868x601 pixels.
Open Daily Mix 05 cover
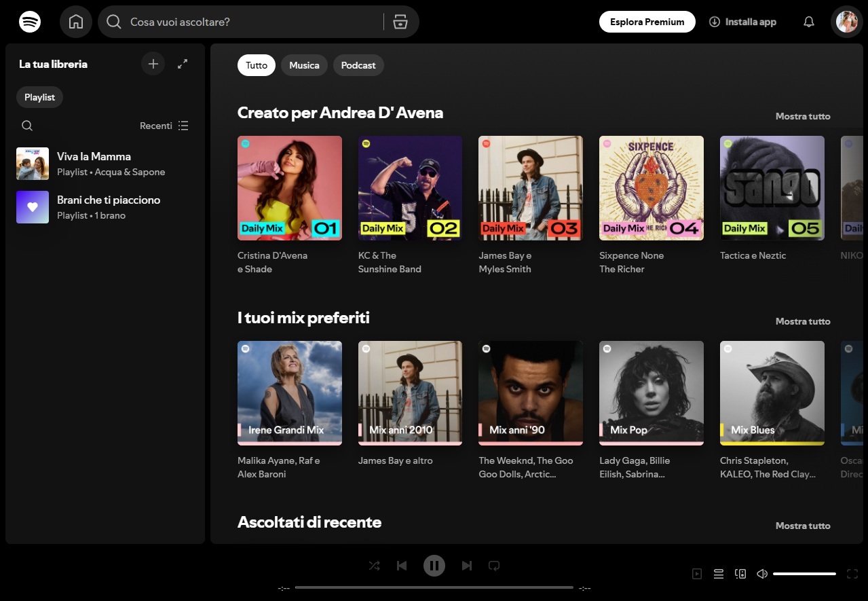(x=772, y=188)
